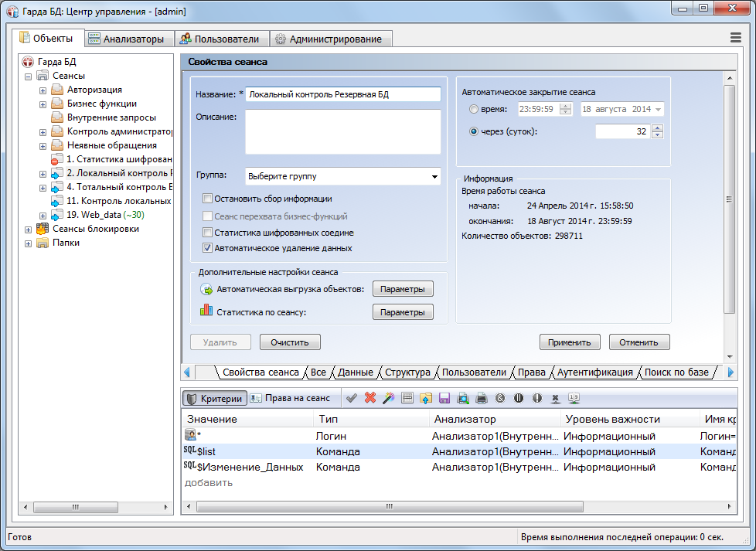The width and height of the screenshot is (756, 551).
Task: Click the gray checkmark apply icon in criteria toolbar
Action: click(352, 398)
